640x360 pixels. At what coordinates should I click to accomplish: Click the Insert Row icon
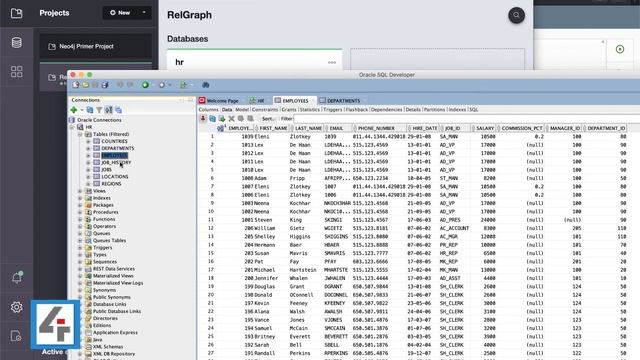click(222, 118)
